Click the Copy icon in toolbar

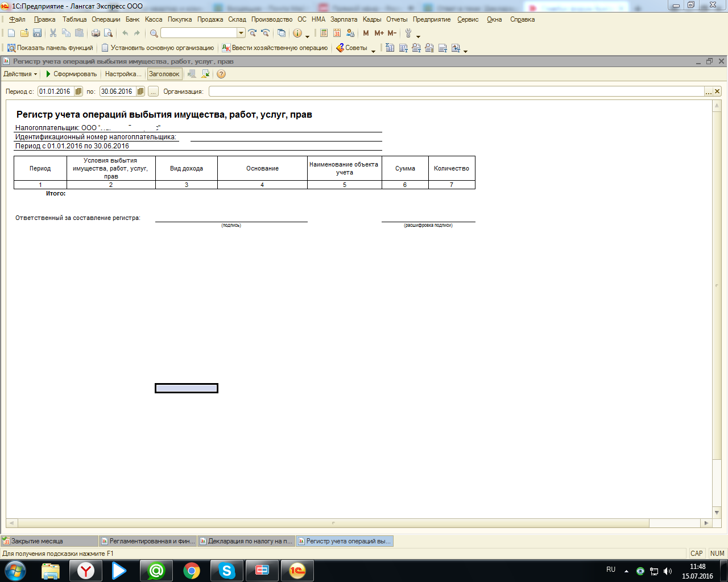click(x=67, y=33)
